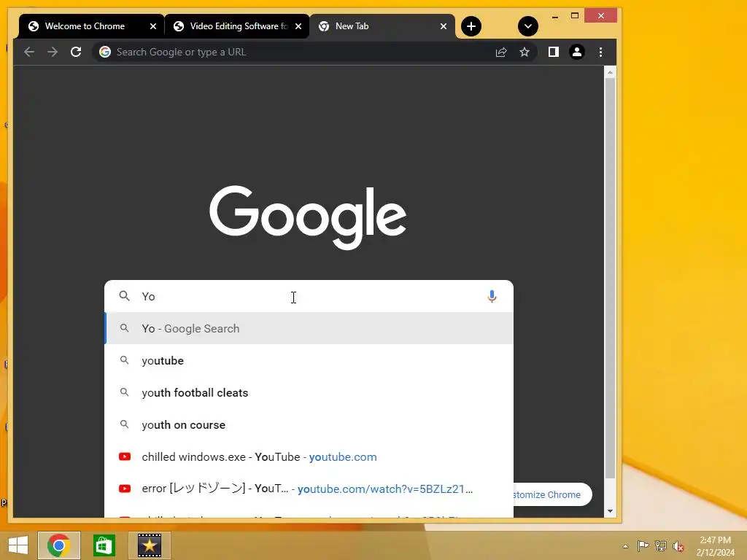Image resolution: width=747 pixels, height=560 pixels.
Task: Click the scrollbar down arrow
Action: click(610, 511)
